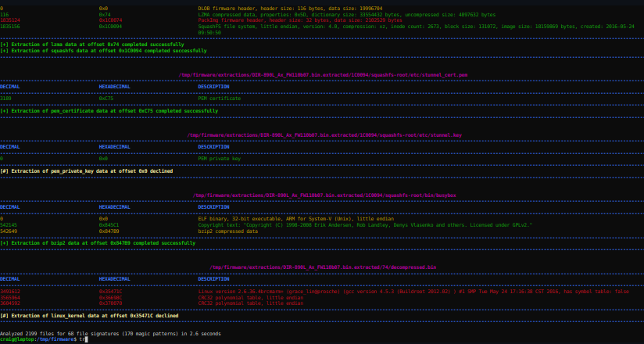Click the stunnel_cert.pem file path
Viewport: 644px width, 344px height.
click(x=323, y=75)
